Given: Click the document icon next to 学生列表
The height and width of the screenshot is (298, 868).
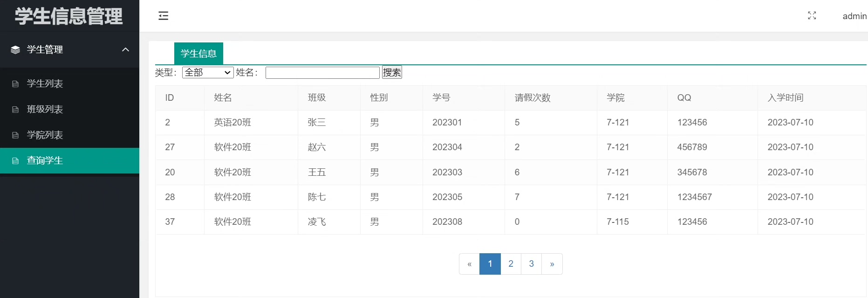Looking at the screenshot, I should 15,84.
